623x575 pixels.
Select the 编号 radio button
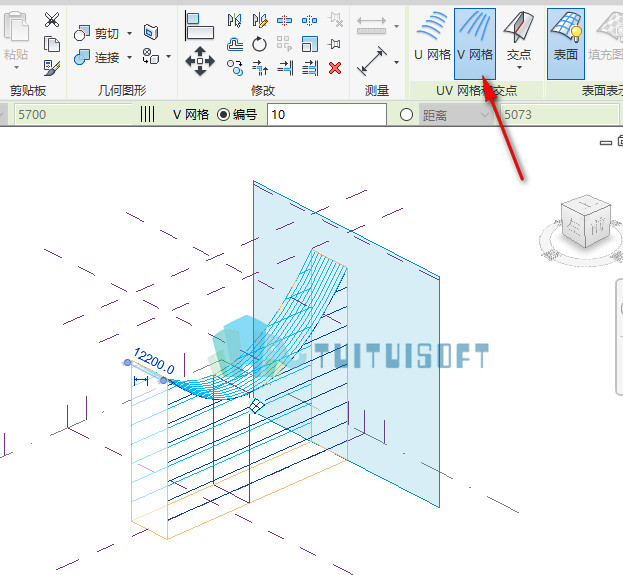pos(223,115)
